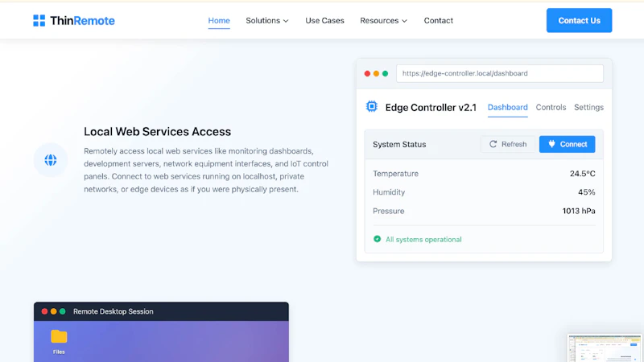Click the blue Connect button
644x362 pixels.
568,144
